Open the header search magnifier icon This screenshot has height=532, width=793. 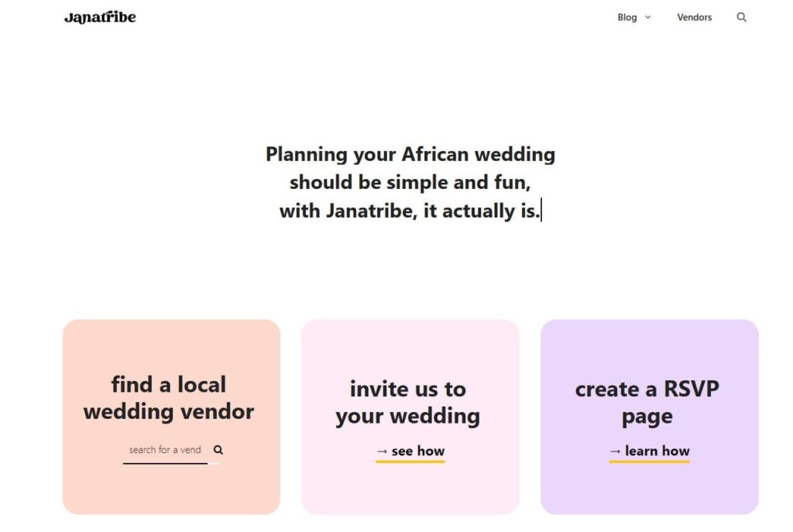click(x=741, y=17)
